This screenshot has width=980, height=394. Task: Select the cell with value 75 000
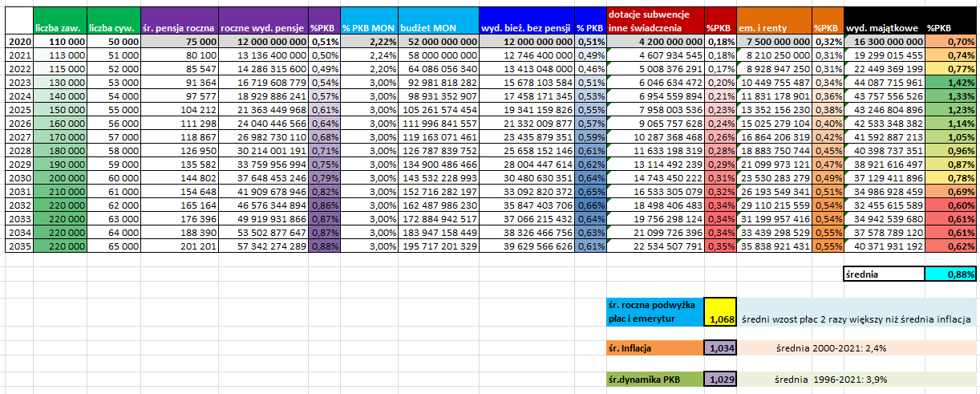[x=178, y=42]
